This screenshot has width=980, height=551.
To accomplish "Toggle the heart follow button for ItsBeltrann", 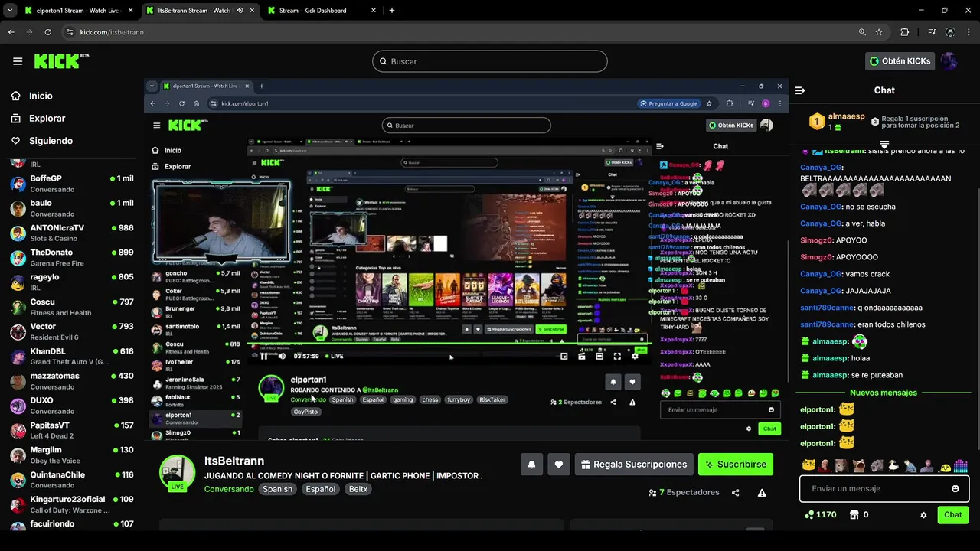I will (559, 465).
